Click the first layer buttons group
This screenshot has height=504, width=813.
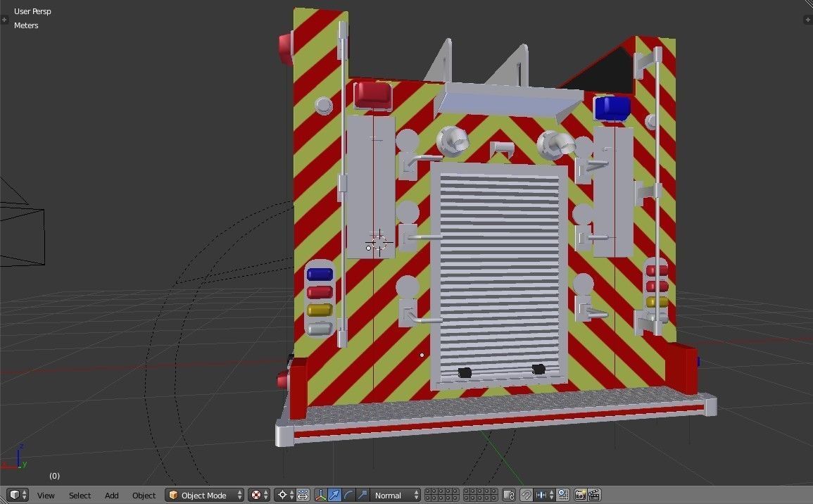pos(442,495)
